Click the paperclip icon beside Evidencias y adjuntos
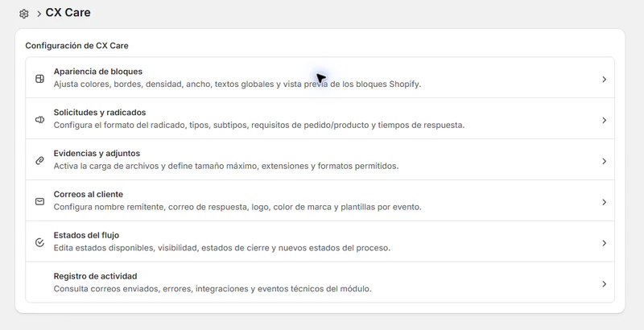 point(39,161)
